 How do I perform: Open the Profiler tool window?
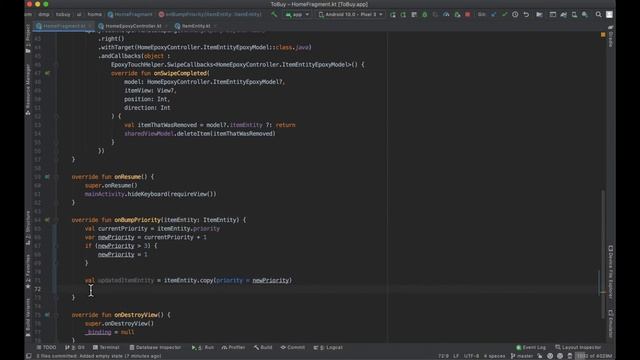click(x=233, y=347)
